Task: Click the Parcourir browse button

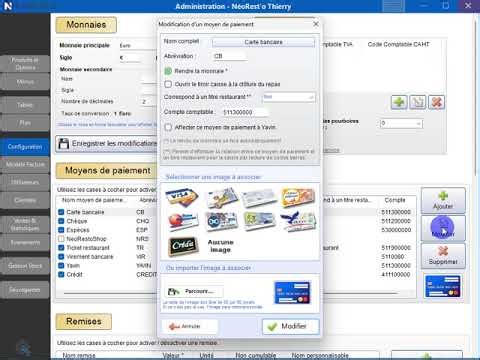Action: coord(194,291)
